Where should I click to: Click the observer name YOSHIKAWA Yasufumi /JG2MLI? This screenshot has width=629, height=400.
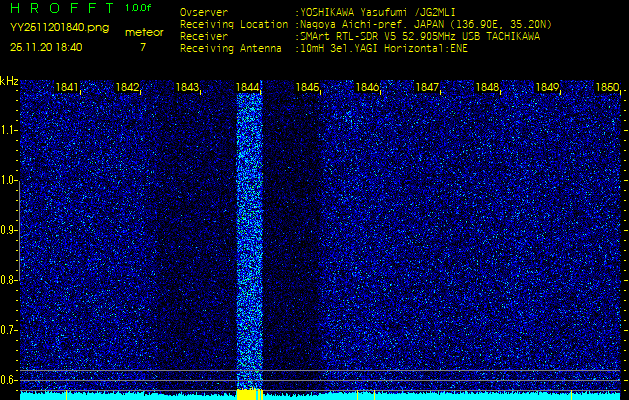(x=378, y=12)
